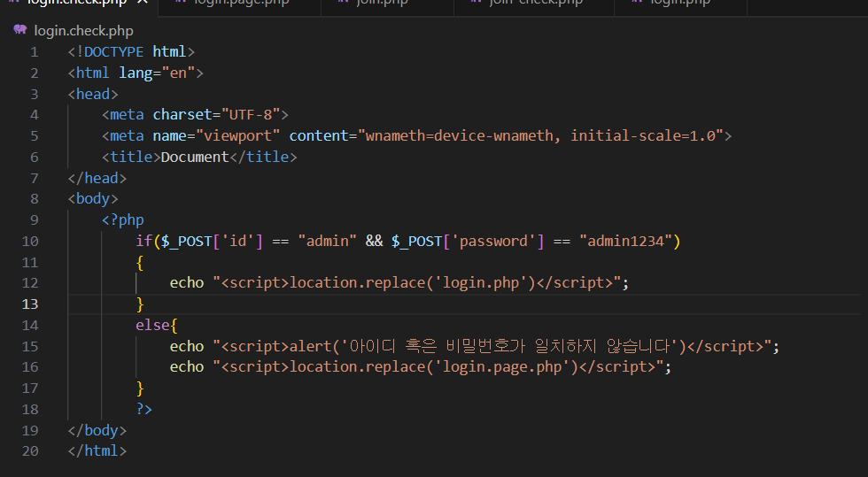Close the login.check.php editor tab
Viewport: 868px width, 477px height.
pos(141,3)
